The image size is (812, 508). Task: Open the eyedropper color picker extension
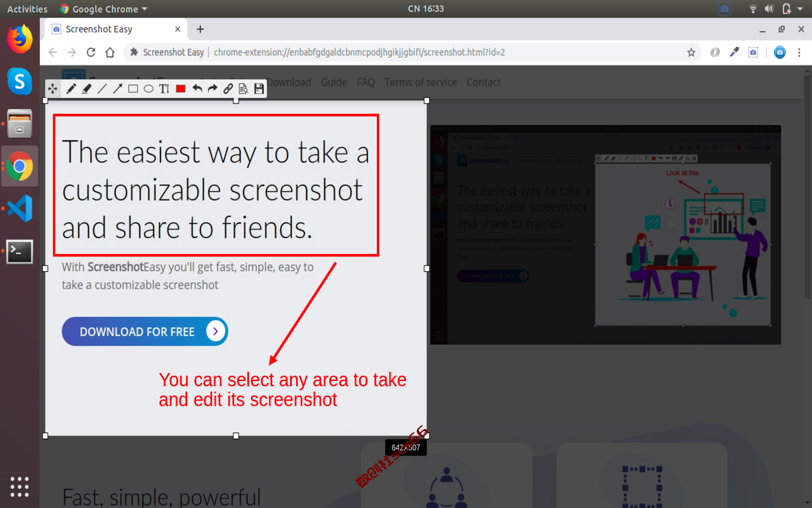click(734, 53)
